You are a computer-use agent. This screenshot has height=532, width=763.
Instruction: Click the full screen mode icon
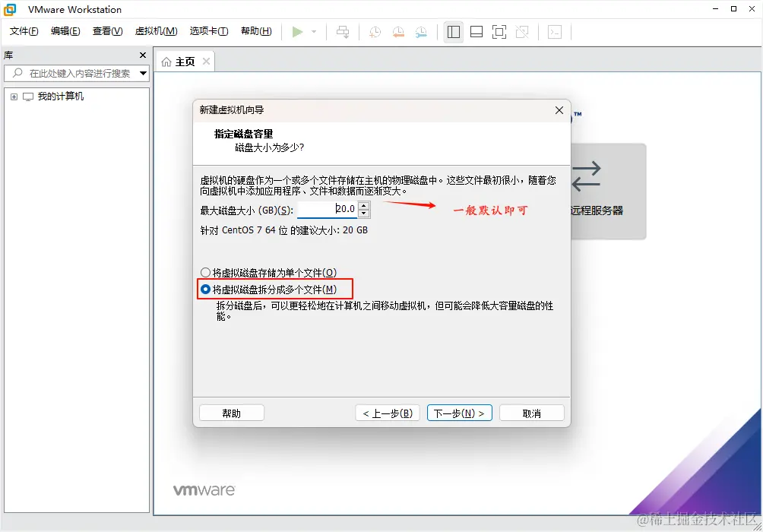tap(499, 32)
